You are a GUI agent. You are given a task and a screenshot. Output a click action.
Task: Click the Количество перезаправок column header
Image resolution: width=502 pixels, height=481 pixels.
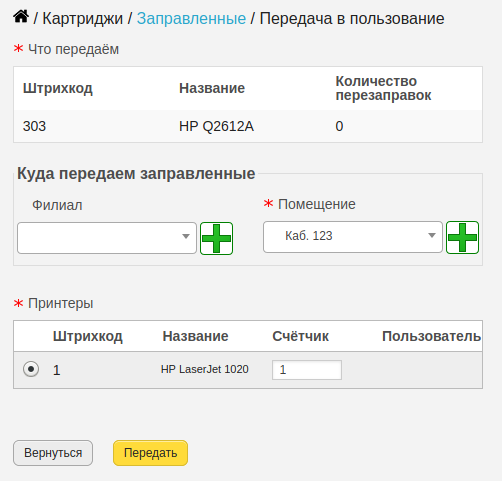coord(383,88)
